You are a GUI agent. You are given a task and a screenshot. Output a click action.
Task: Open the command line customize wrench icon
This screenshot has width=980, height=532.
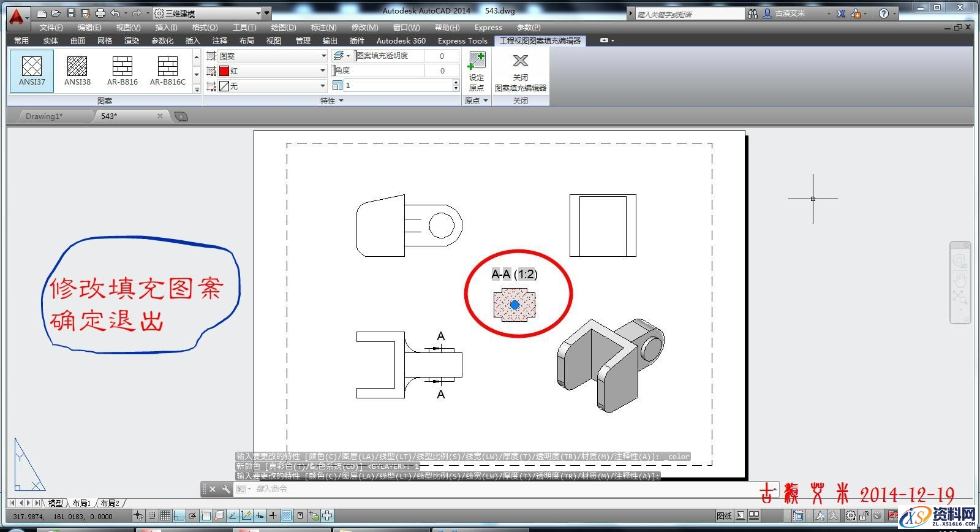(x=226, y=489)
